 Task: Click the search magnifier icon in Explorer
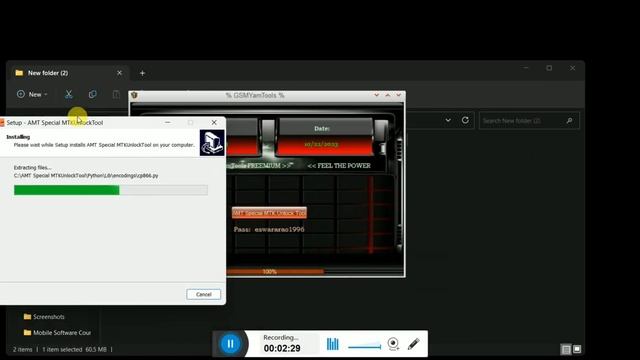(x=569, y=121)
